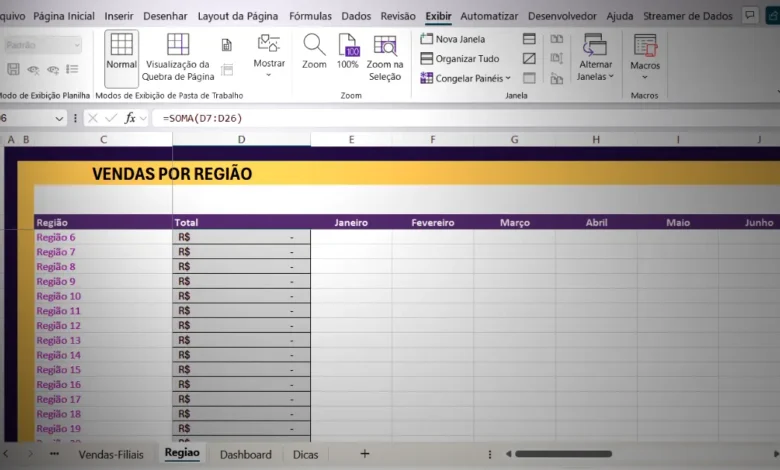Open the sheet view Padrão combo box

coord(43,45)
